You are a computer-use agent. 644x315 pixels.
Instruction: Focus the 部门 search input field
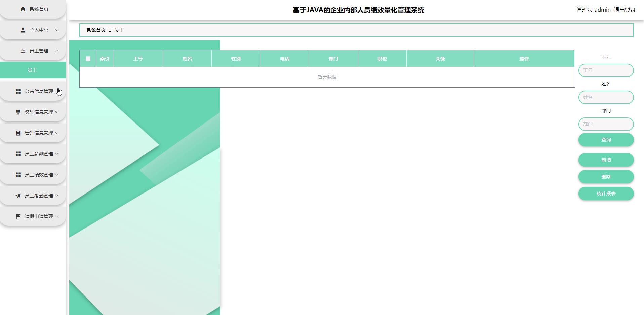(x=606, y=124)
